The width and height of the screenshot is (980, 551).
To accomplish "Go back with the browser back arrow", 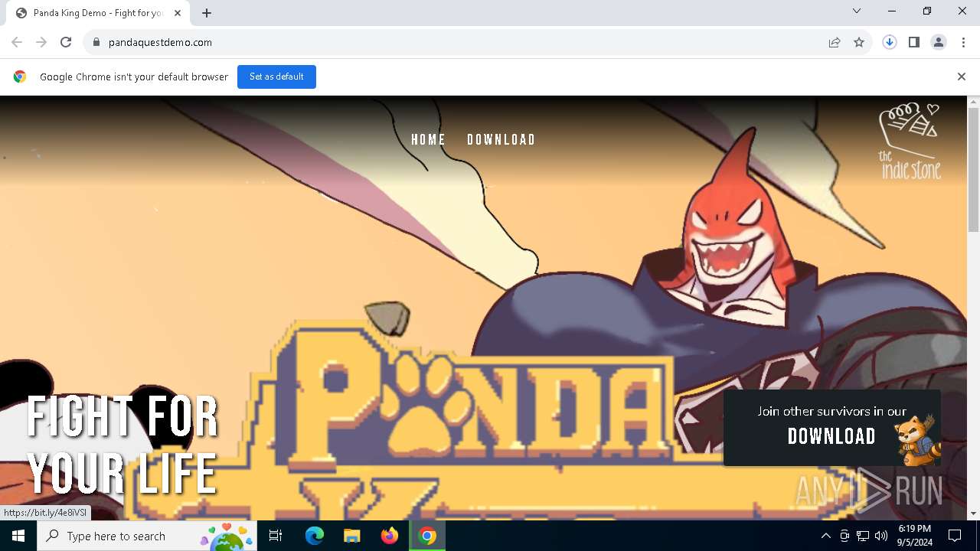I will pyautogui.click(x=17, y=42).
